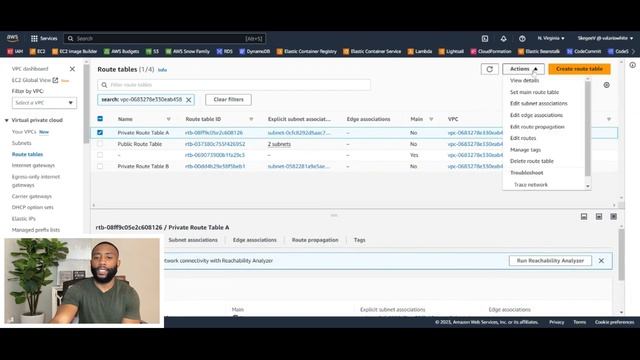This screenshot has width=640, height=360.
Task: Open the Subnets sidebar link
Action: [x=22, y=143]
